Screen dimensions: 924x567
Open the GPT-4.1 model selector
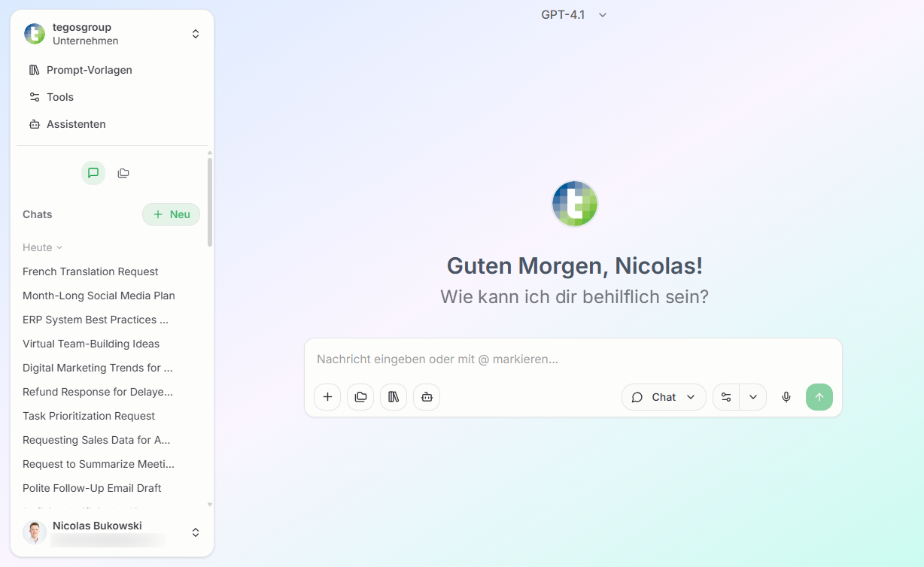[x=573, y=14]
